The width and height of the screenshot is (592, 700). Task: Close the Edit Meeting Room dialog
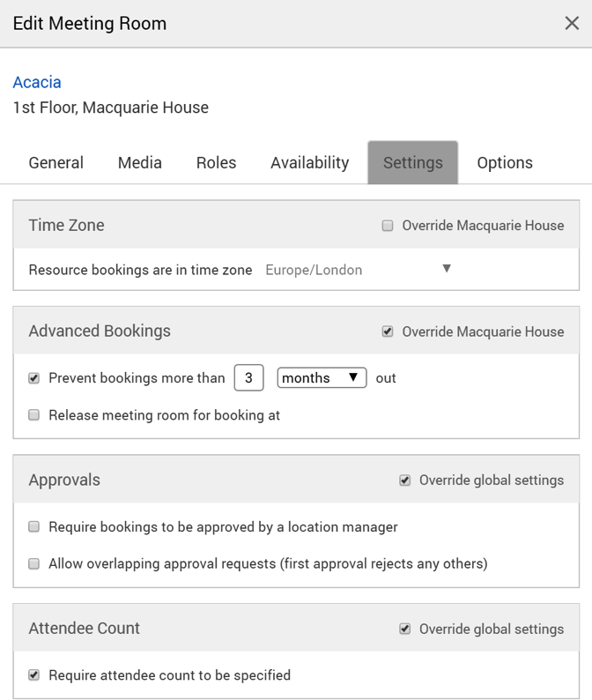coord(571,24)
